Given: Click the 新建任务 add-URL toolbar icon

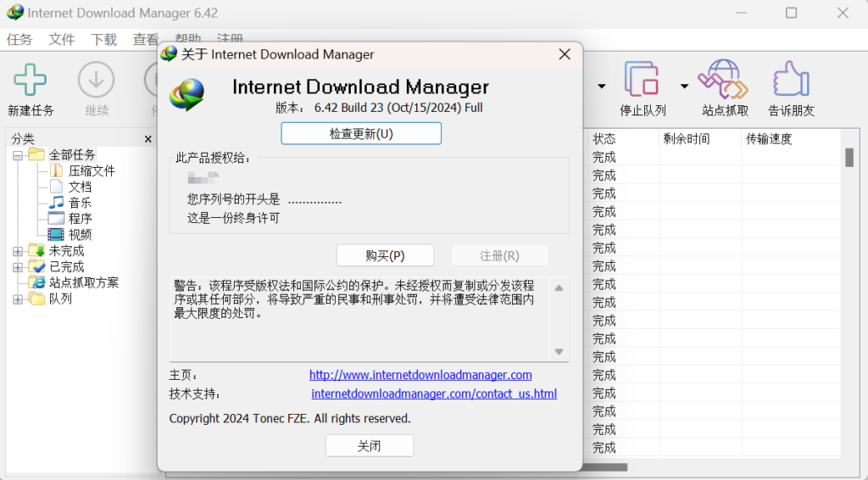Looking at the screenshot, I should [31, 81].
